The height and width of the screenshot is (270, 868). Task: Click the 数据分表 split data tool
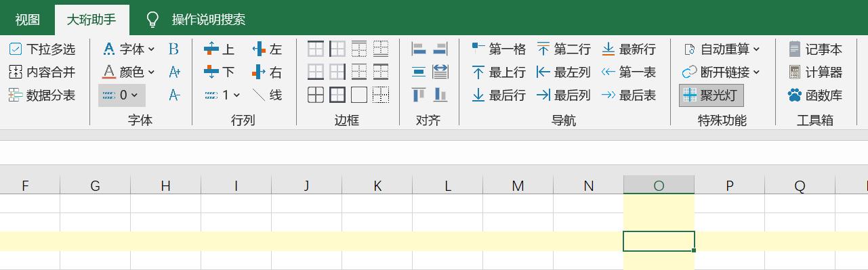point(41,95)
